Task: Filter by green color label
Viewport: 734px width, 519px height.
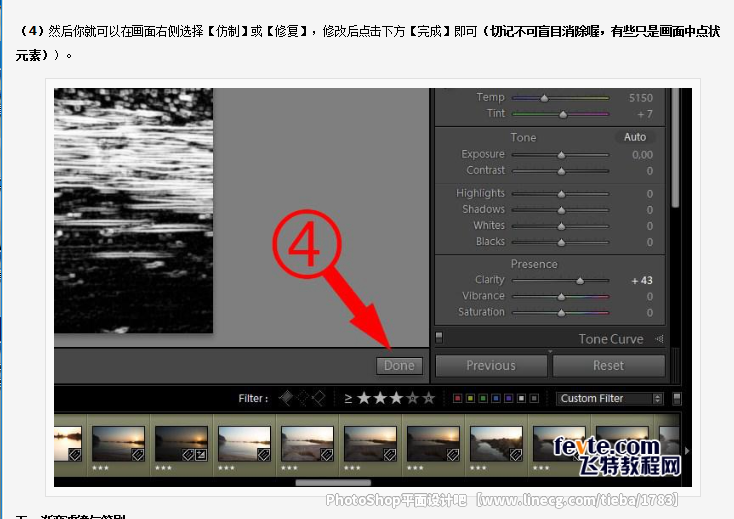Action: point(483,399)
